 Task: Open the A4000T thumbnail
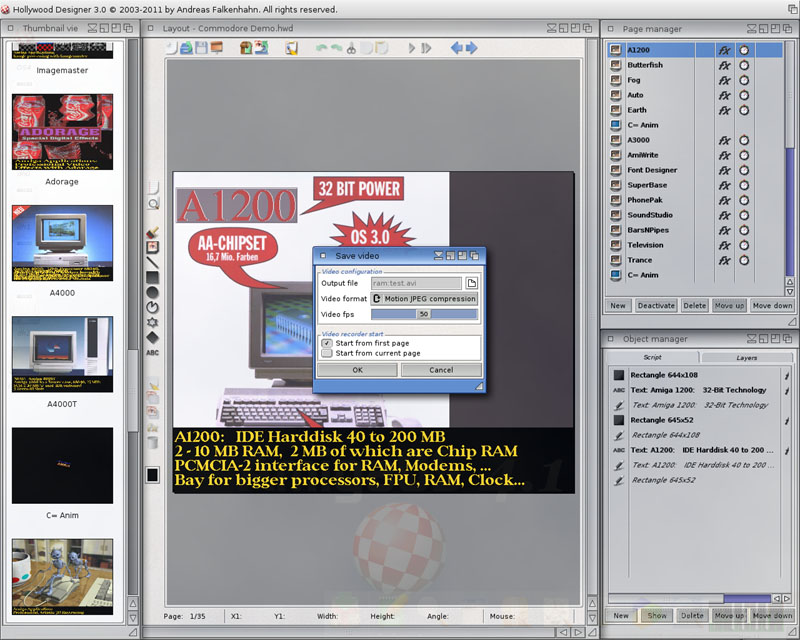point(62,354)
